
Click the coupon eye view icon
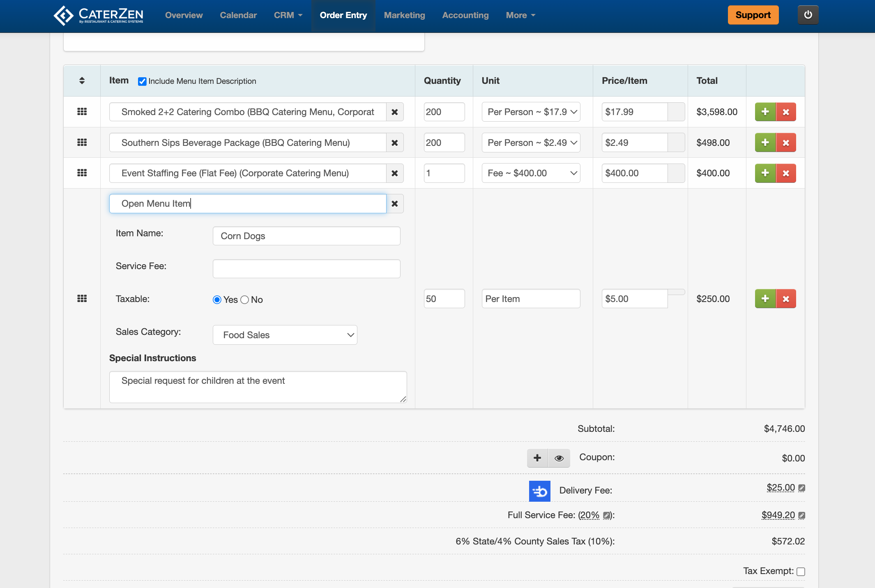(559, 458)
